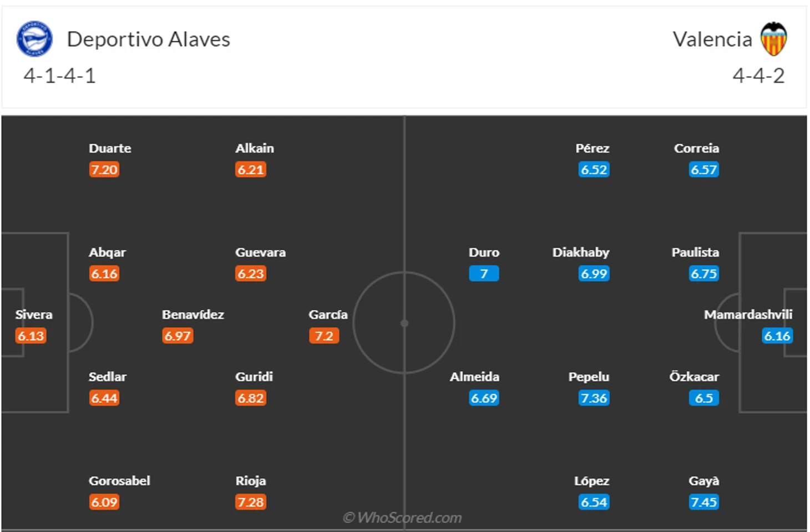This screenshot has width=810, height=532.
Task: Click Pepelu's 7.36 rating badge
Action: coord(594,398)
